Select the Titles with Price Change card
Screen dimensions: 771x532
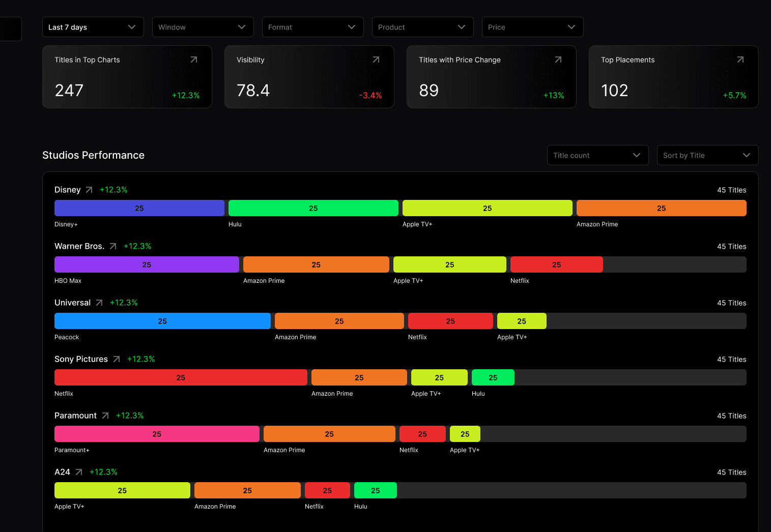[x=492, y=77]
